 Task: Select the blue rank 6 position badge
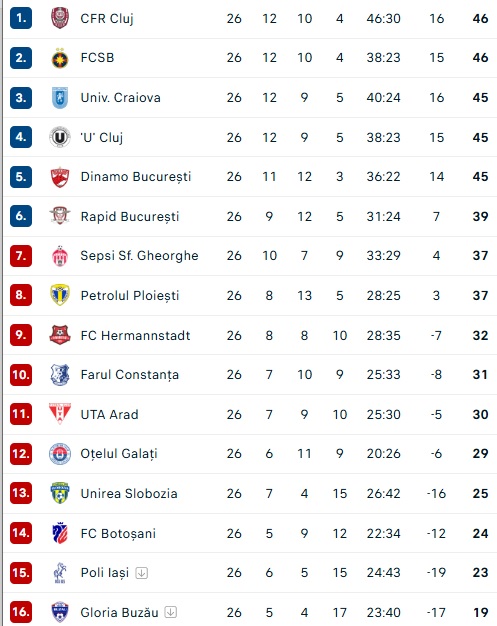coord(21,216)
